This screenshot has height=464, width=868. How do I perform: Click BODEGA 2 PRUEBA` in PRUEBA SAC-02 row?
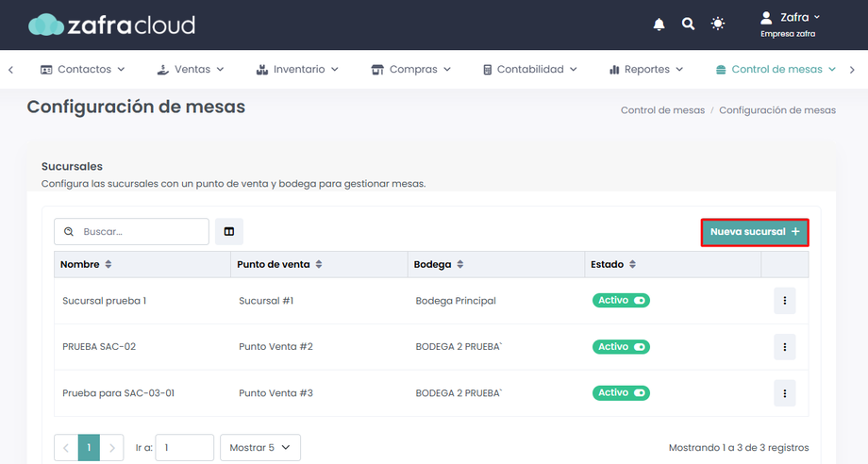(x=459, y=347)
